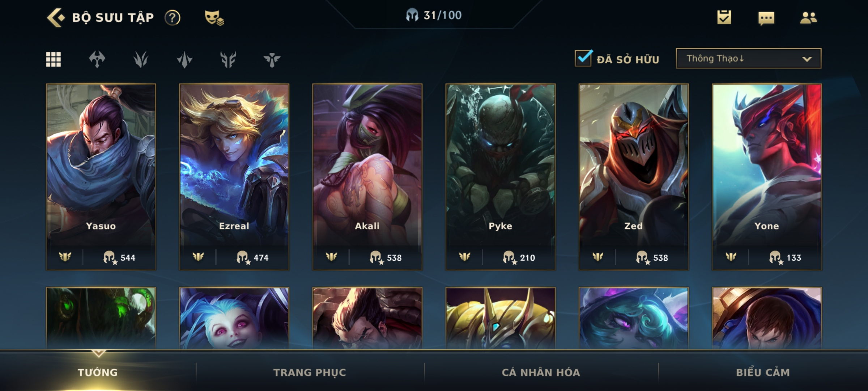Tap the 31/100 champion count indicator

point(434,15)
